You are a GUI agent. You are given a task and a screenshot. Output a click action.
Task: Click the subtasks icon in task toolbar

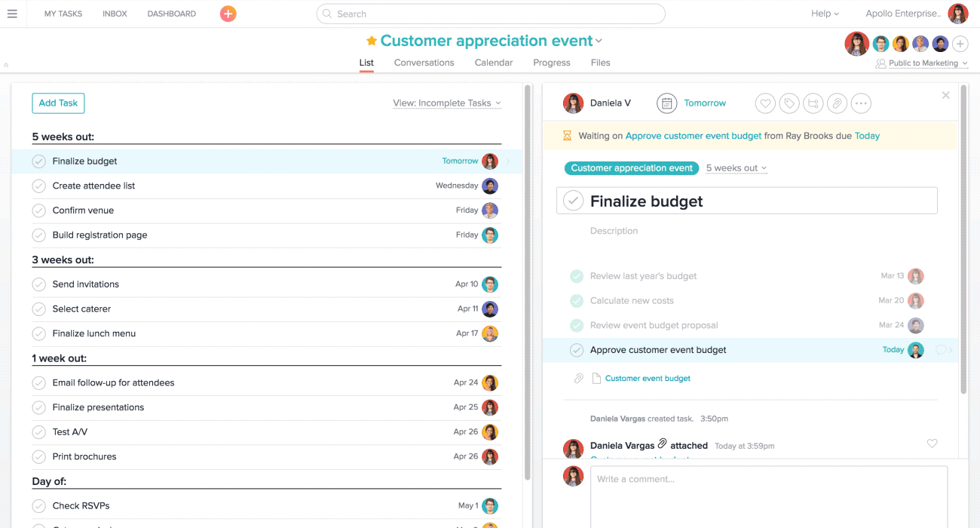click(813, 103)
